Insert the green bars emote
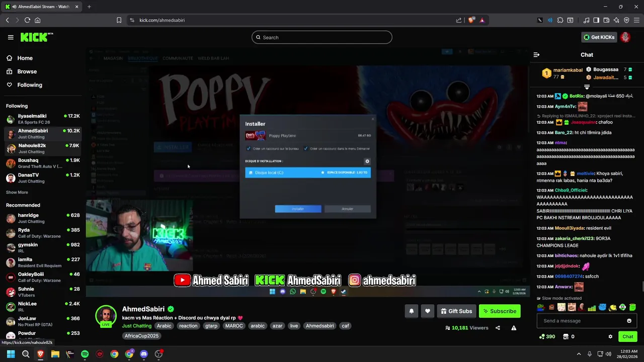Image resolution: width=644 pixels, height=362 pixels. [592, 307]
